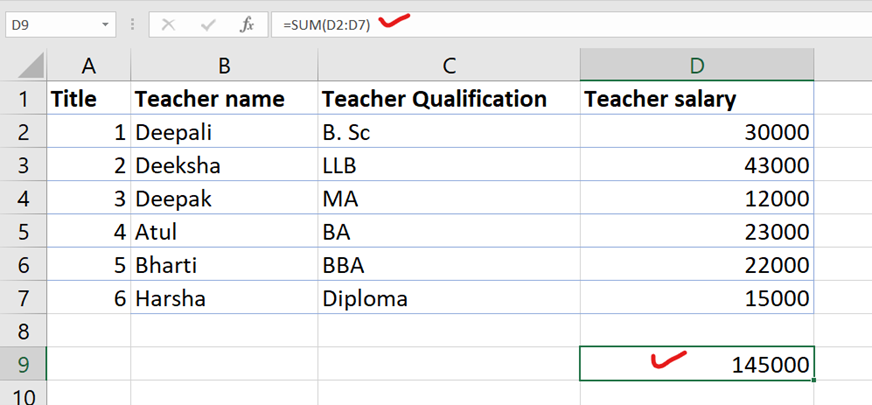Select cell with salary 43000

(x=696, y=165)
